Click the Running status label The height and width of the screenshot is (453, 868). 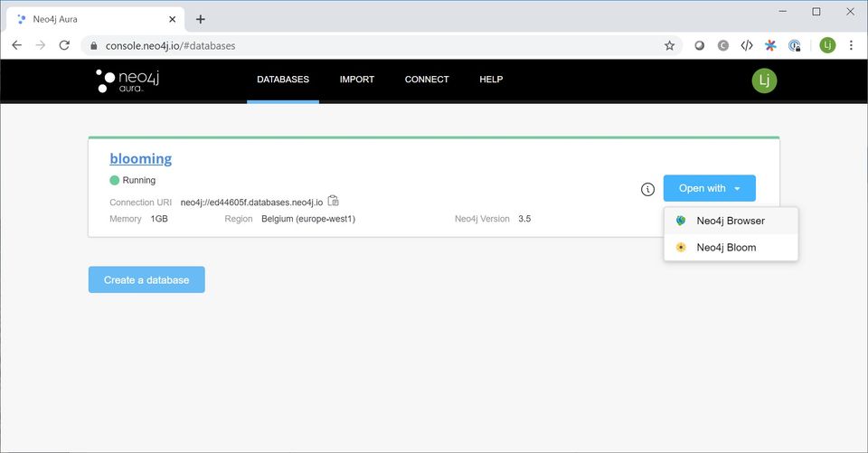click(139, 180)
